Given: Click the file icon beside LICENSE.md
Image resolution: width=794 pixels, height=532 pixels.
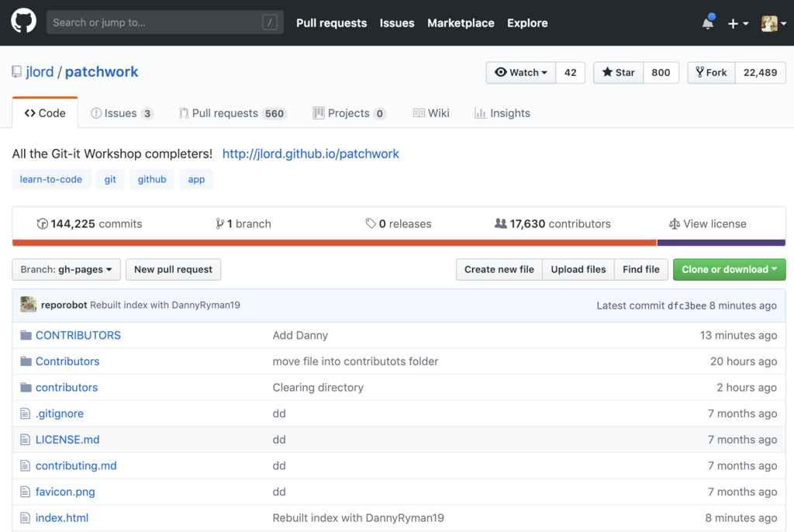Looking at the screenshot, I should click(26, 440).
